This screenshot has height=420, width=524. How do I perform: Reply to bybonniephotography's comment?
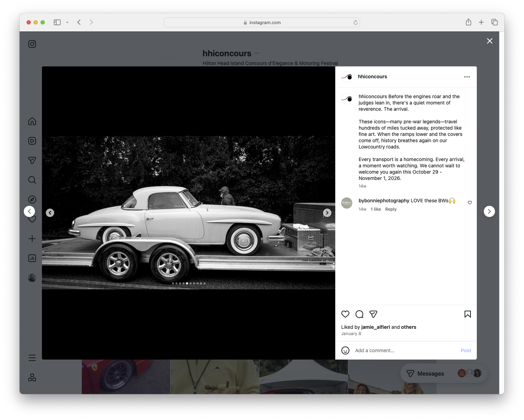390,209
